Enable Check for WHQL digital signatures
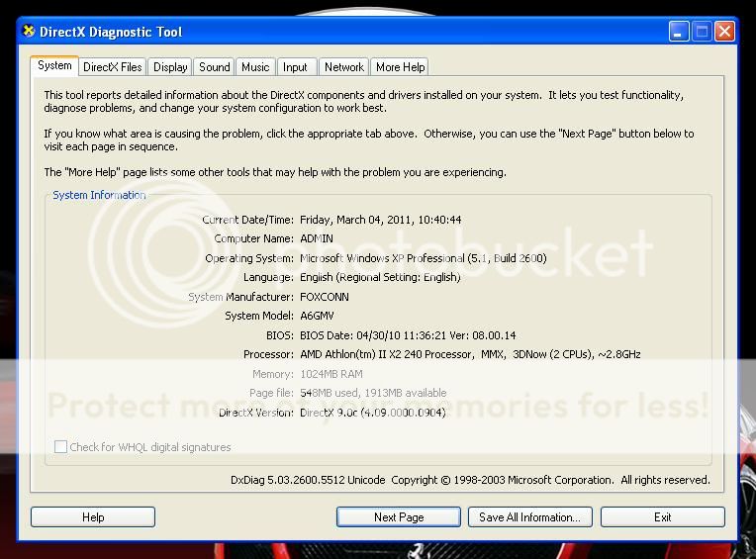This screenshot has height=559, width=756. [60, 447]
